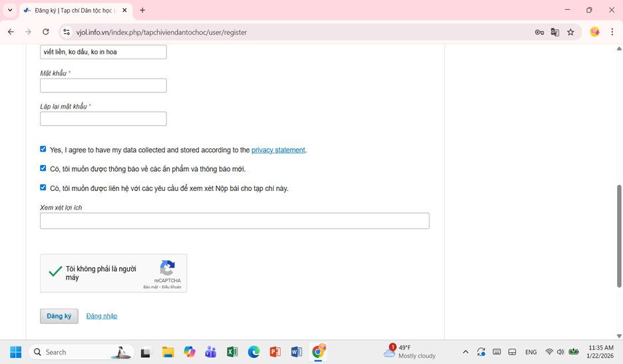Image resolution: width=623 pixels, height=364 pixels.
Task: Launch PowerPoint from the taskbar
Action: pos(275,352)
